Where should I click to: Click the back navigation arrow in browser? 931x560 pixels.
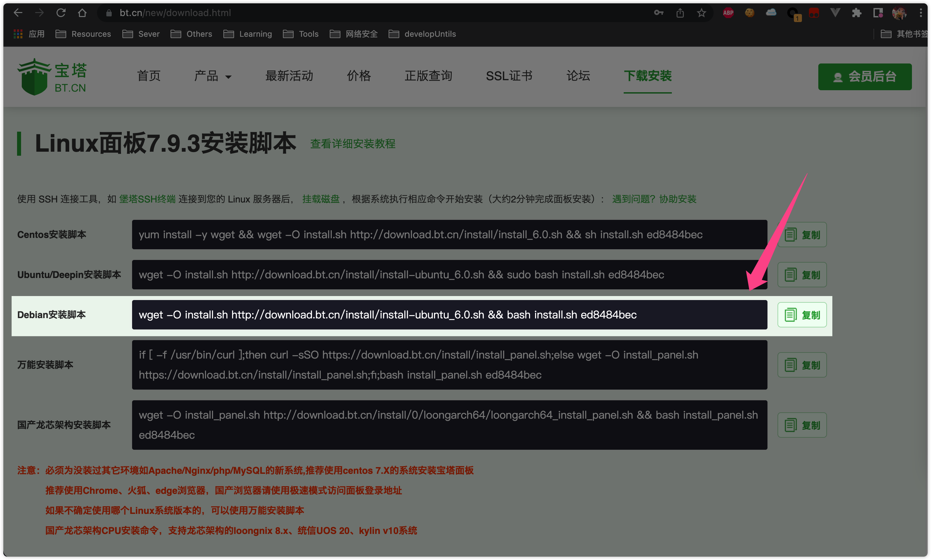click(x=18, y=11)
